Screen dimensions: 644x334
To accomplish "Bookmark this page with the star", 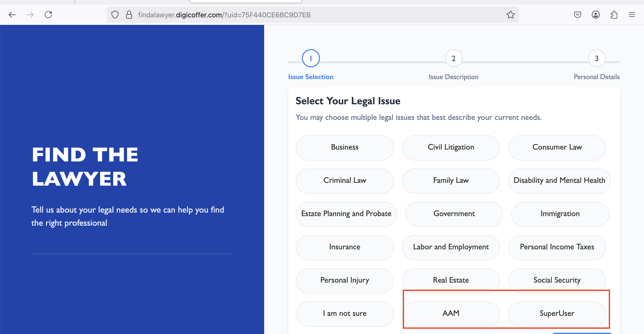I will (x=510, y=15).
